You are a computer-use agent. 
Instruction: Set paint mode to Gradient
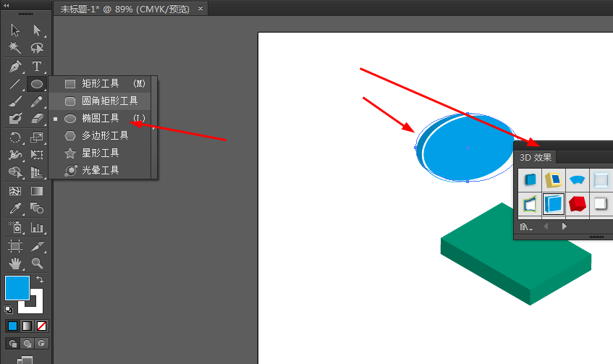pyautogui.click(x=27, y=326)
